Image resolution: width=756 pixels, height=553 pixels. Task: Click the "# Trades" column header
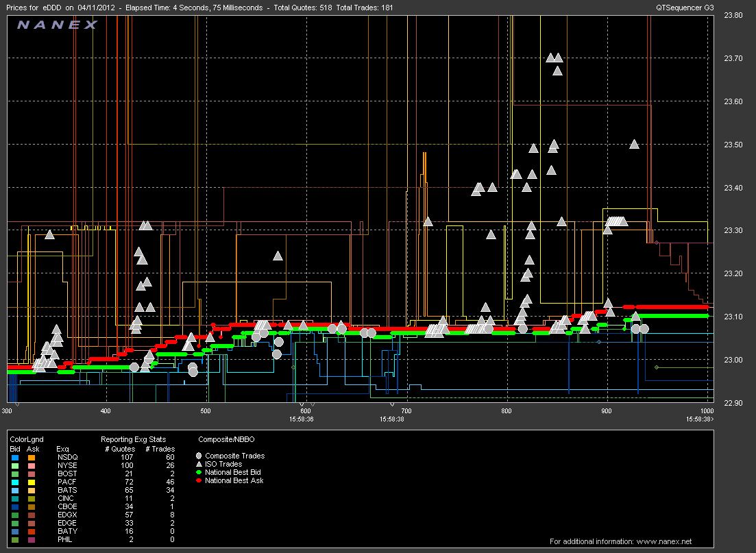pos(160,449)
